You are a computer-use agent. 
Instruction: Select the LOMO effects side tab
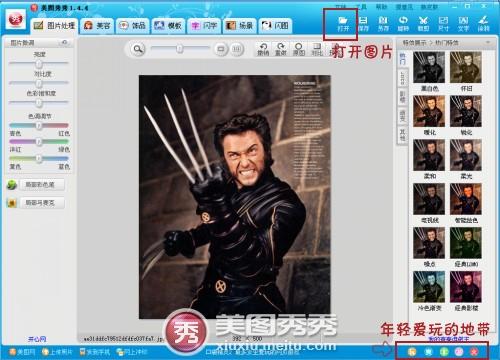403,78
